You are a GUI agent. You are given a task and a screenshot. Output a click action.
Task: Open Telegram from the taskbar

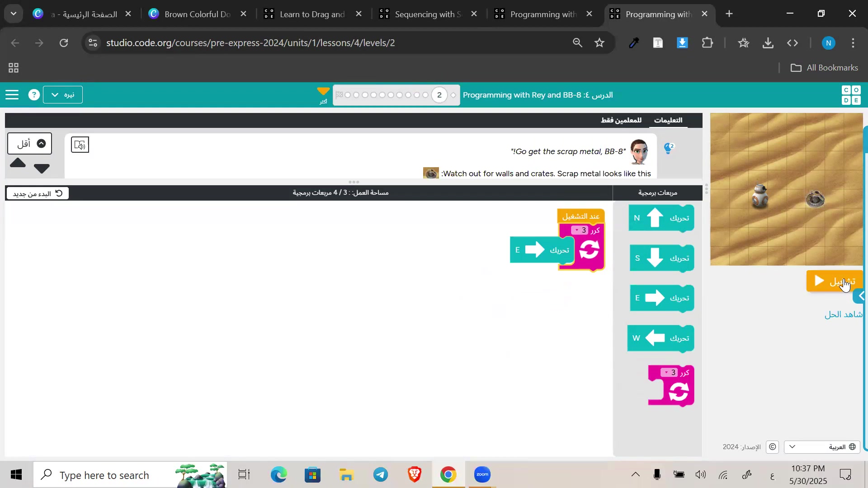click(381, 475)
